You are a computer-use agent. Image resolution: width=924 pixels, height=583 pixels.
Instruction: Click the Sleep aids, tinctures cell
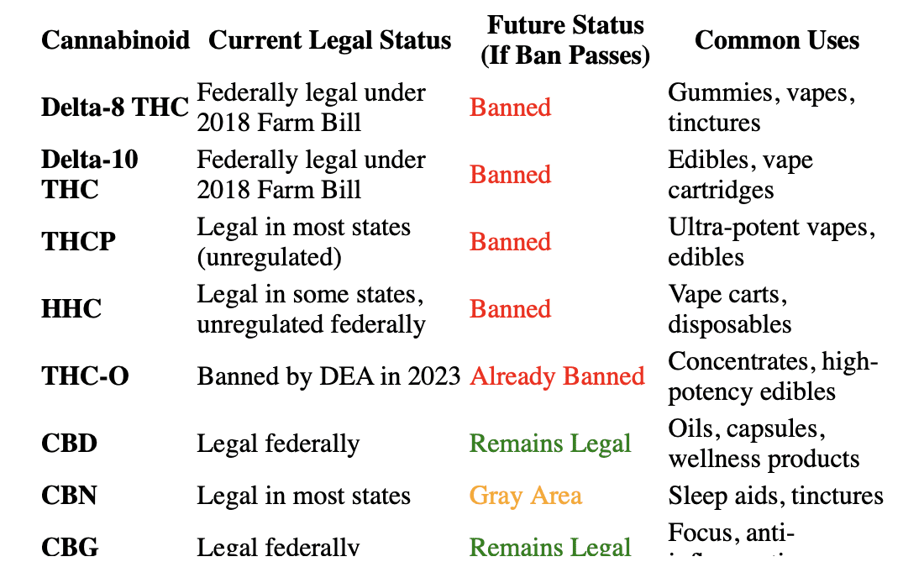(775, 496)
